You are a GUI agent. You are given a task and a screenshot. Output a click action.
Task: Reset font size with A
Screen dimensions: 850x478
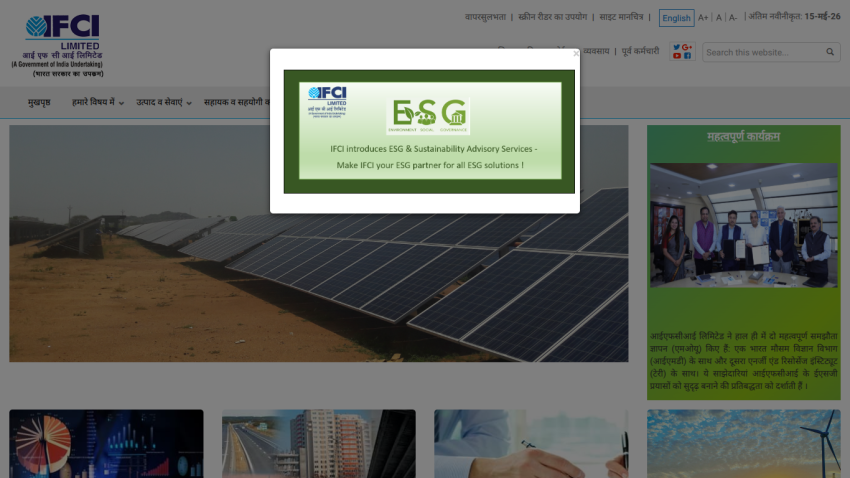point(719,18)
